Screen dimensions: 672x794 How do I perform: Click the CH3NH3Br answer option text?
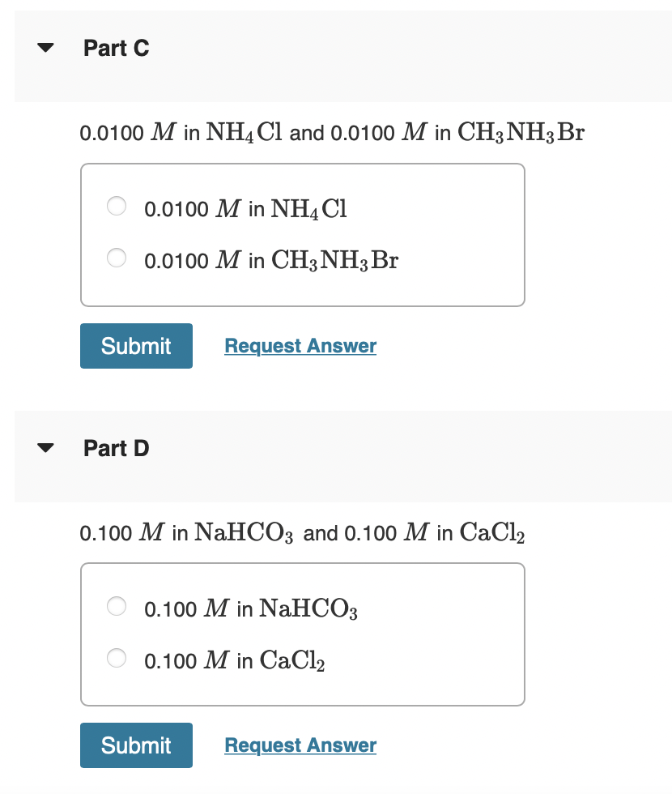[x=270, y=260]
